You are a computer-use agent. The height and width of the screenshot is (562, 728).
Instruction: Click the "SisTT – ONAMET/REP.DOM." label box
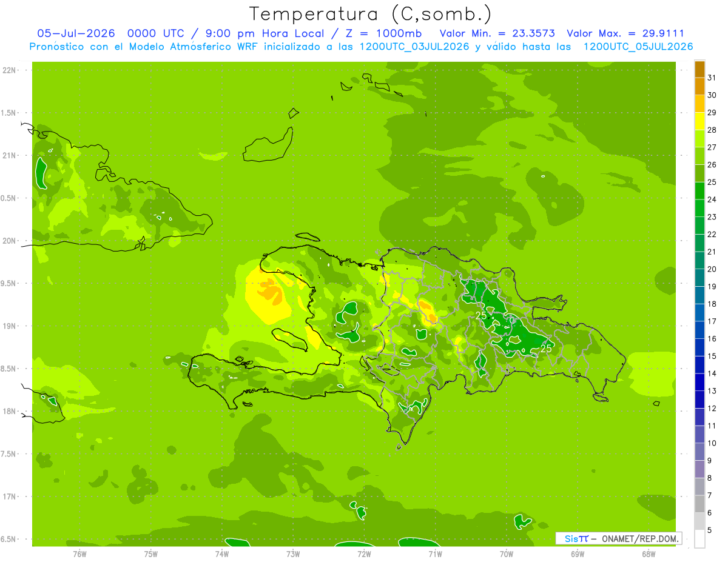tap(618, 538)
